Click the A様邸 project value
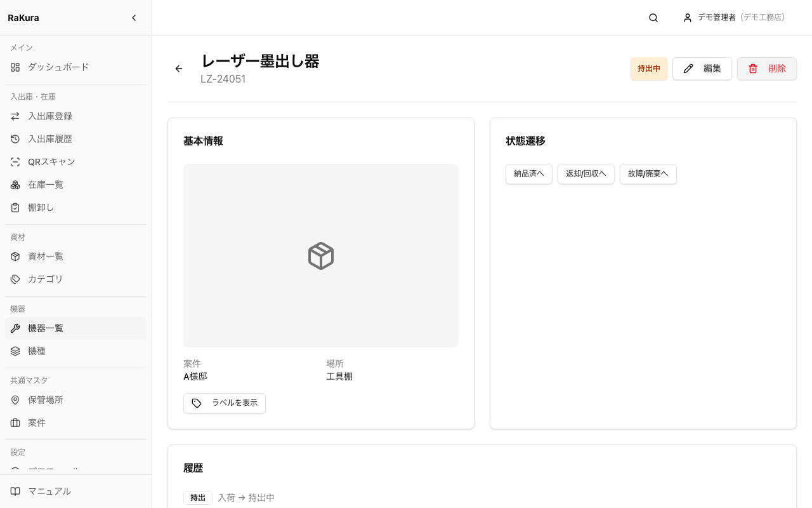This screenshot has width=812, height=508. coord(195,377)
